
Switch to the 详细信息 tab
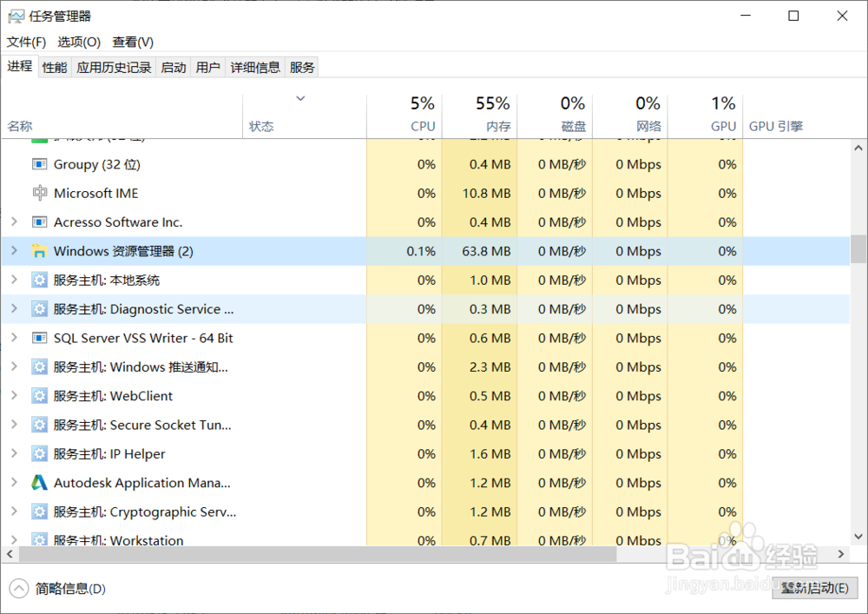(x=255, y=68)
